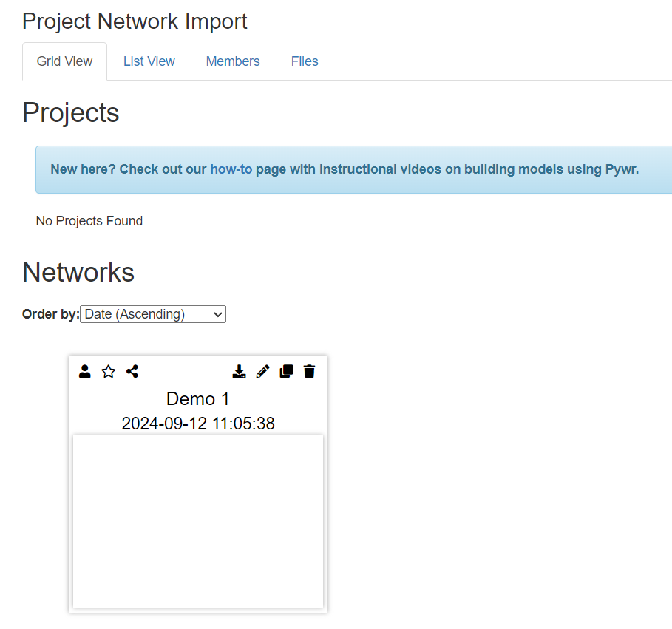Follow the how-to link in the banner
672x629 pixels.
coord(231,169)
